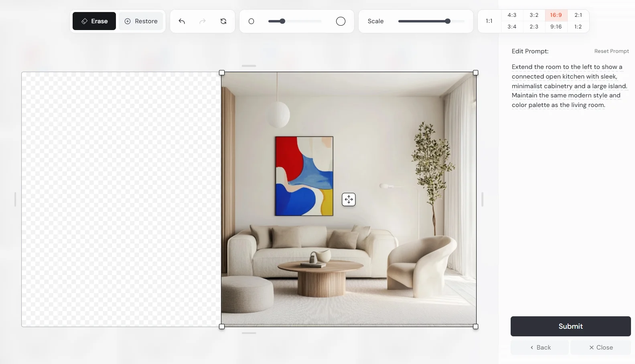Click into the Edit Prompt text area
The width and height of the screenshot is (635, 364).
570,86
